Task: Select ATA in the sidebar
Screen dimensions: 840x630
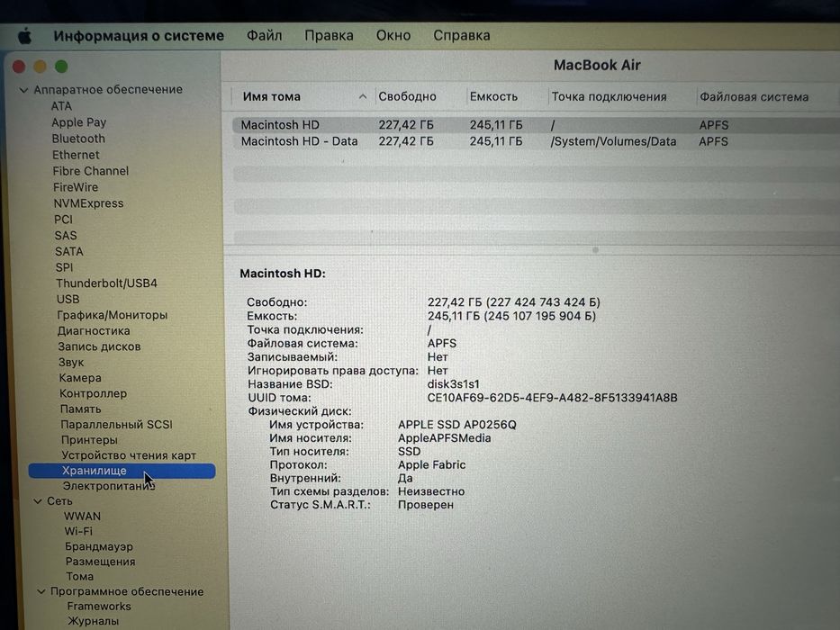Action: [x=61, y=106]
